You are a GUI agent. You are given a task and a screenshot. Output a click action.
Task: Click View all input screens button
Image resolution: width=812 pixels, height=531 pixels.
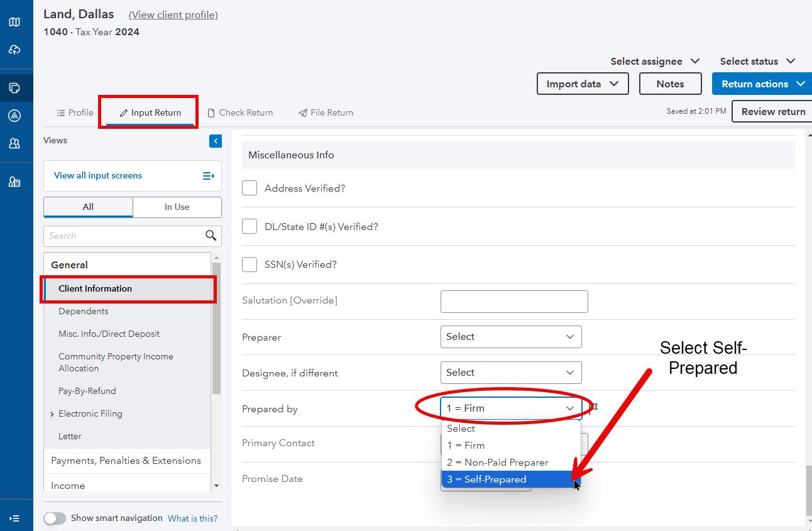133,176
